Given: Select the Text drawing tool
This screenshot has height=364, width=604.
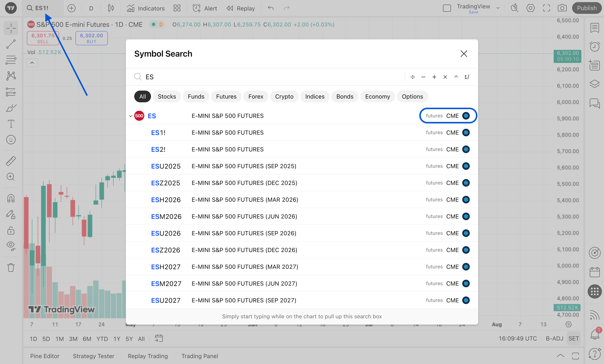Looking at the screenshot, I should click(x=11, y=124).
